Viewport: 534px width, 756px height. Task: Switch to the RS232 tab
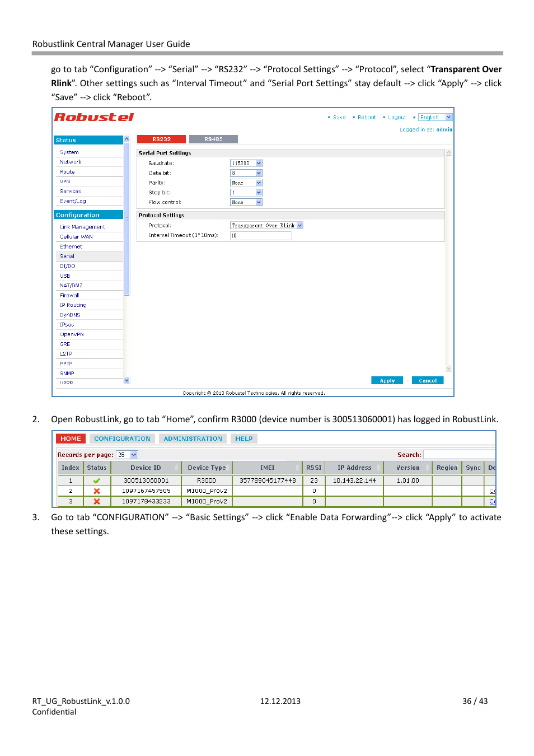click(x=161, y=139)
